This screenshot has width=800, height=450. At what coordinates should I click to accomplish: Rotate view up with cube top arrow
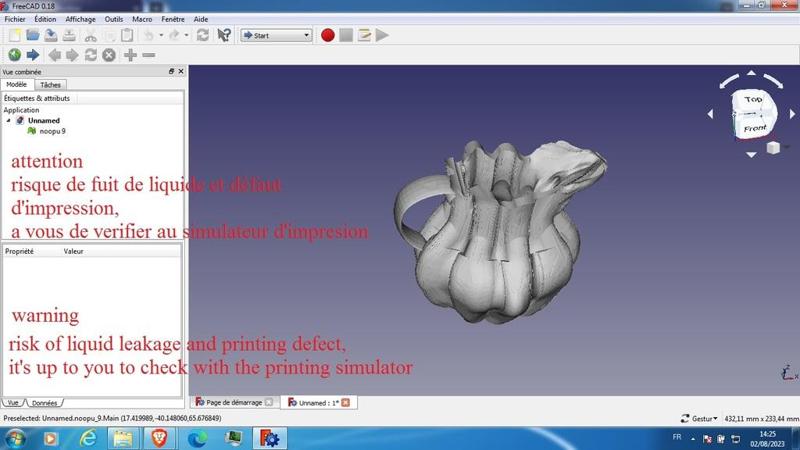click(x=751, y=73)
